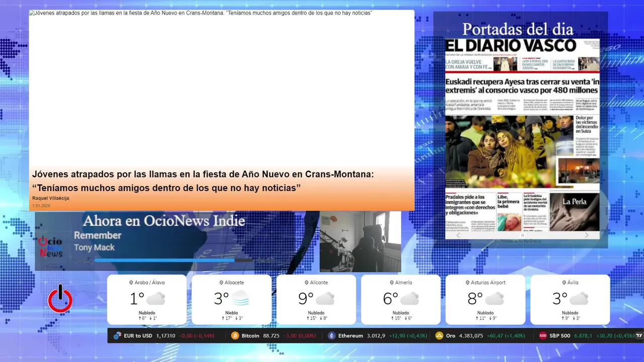Click the EUR to USD ticker entry
Screen dimensions: 644x362
coord(164,335)
